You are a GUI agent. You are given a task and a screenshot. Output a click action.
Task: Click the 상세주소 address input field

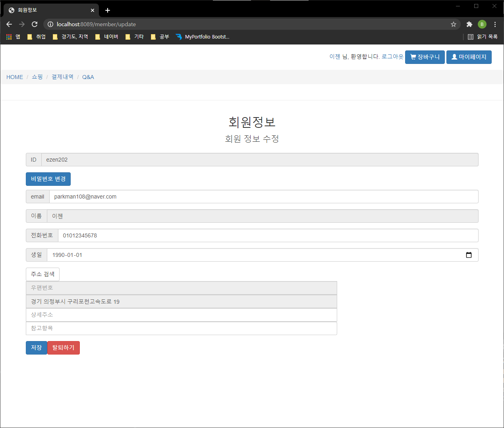click(x=182, y=314)
